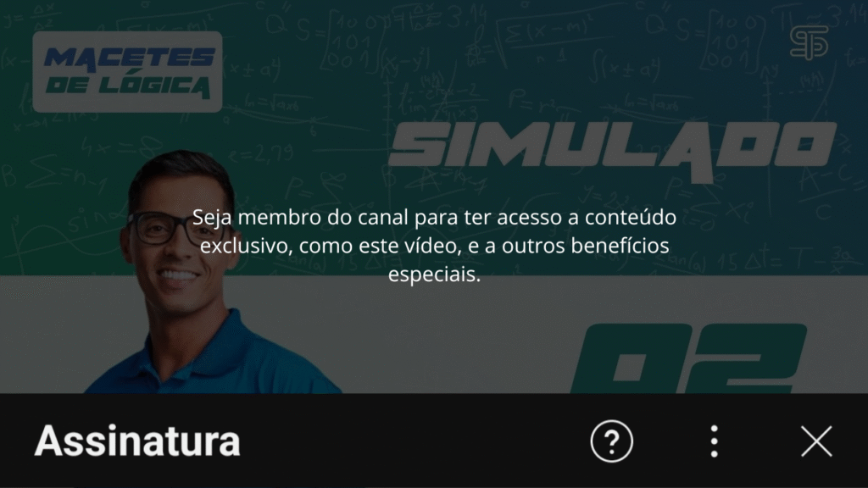The width and height of the screenshot is (868, 488).
Task: Click the 'exclusivo, como este vídeo' text line
Action: (x=434, y=245)
